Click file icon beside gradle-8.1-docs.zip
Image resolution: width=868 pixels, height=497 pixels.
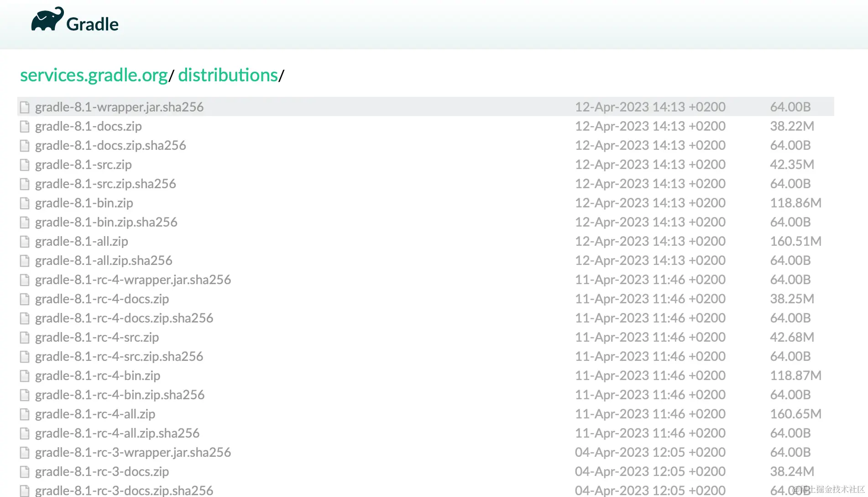point(25,126)
